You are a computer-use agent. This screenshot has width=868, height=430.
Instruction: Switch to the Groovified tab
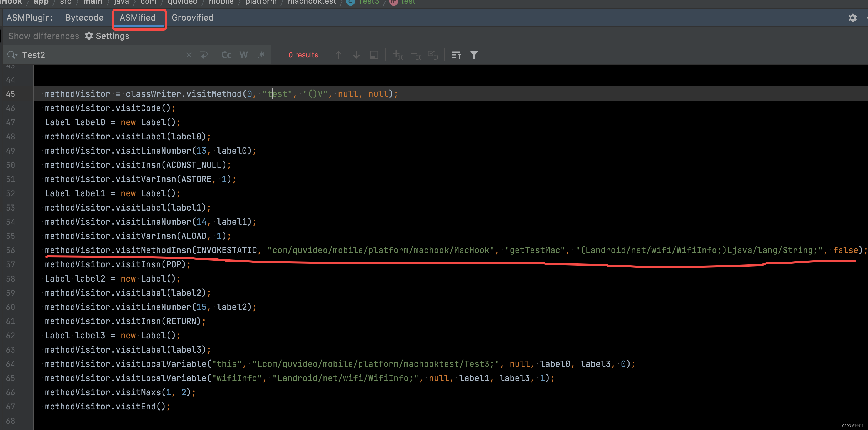[192, 18]
